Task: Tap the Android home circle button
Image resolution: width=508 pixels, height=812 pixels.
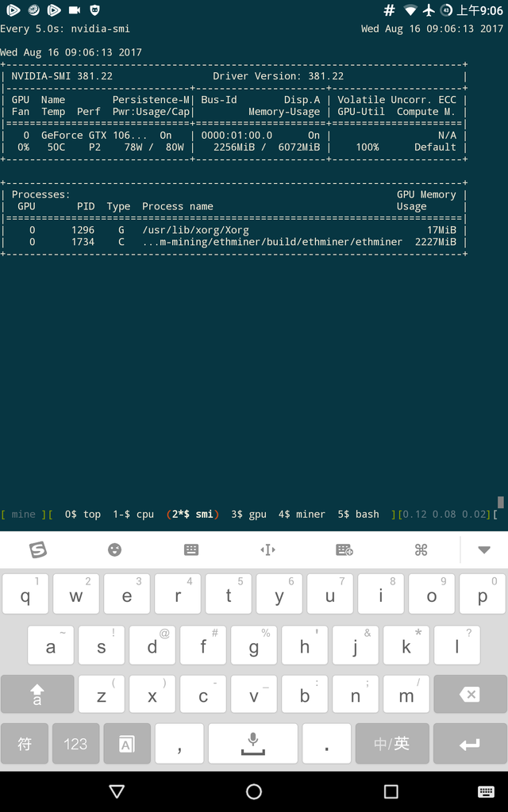Action: 254,791
